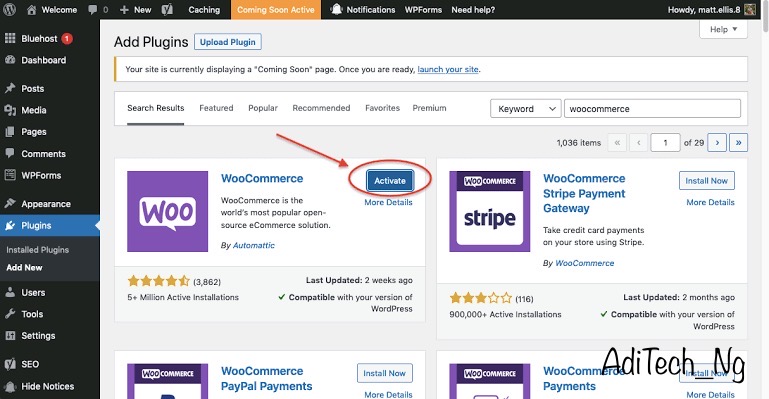Click the Upload Plugin button
The width and height of the screenshot is (769, 399).
click(x=228, y=42)
